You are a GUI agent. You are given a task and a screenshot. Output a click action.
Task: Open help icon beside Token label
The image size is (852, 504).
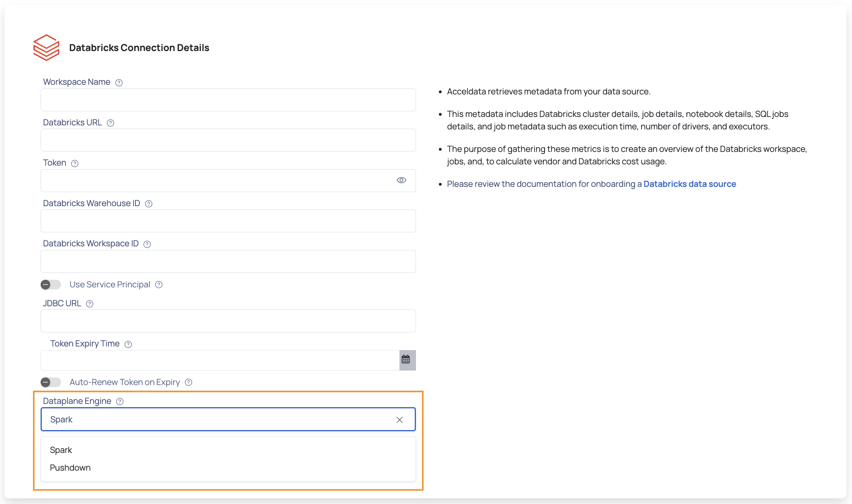coord(75,164)
